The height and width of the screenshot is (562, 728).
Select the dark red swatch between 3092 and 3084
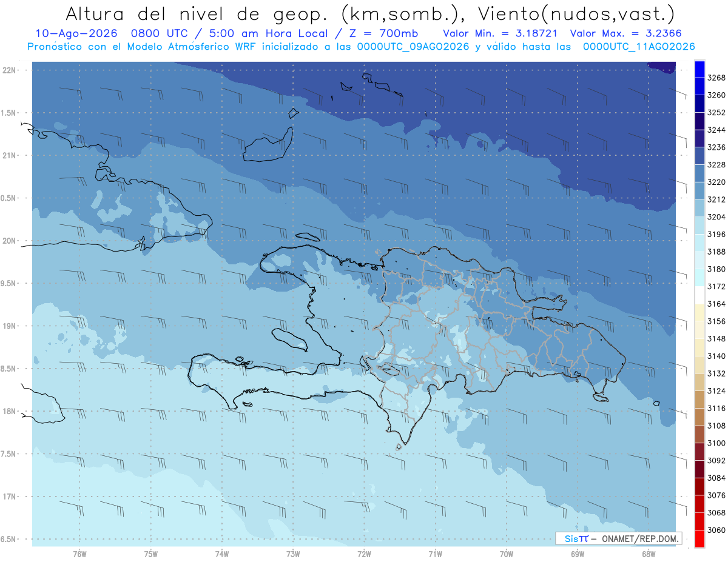pyautogui.click(x=699, y=469)
